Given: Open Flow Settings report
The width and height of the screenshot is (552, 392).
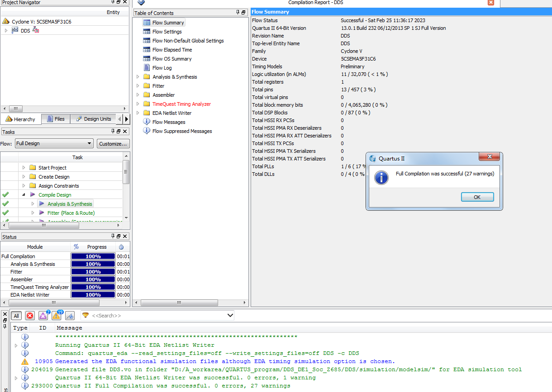Looking at the screenshot, I should (x=167, y=32).
